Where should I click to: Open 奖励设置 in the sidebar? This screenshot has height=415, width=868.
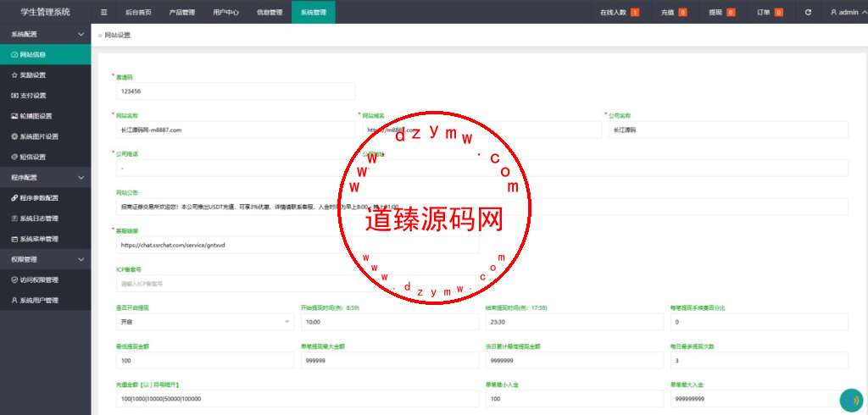[46, 75]
